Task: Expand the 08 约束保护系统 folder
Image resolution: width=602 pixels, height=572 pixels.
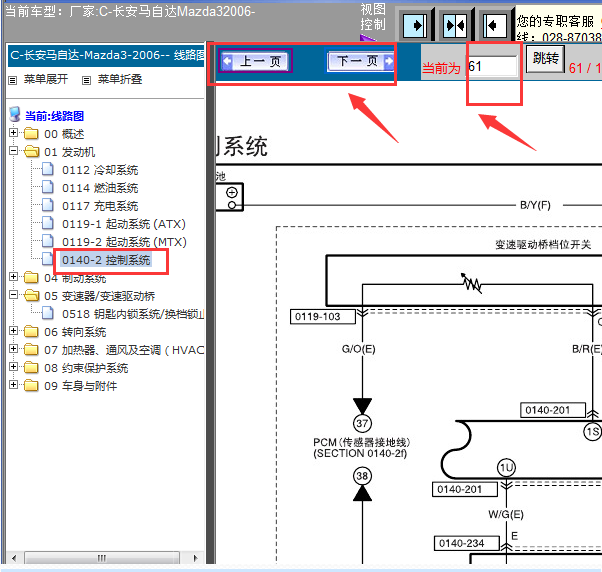Action: tap(13, 367)
